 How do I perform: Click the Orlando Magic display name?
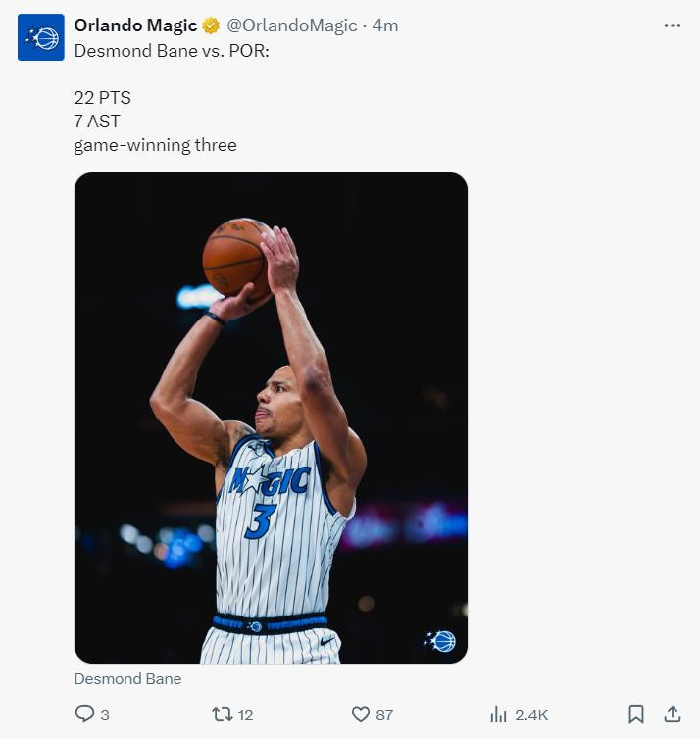tap(135, 26)
